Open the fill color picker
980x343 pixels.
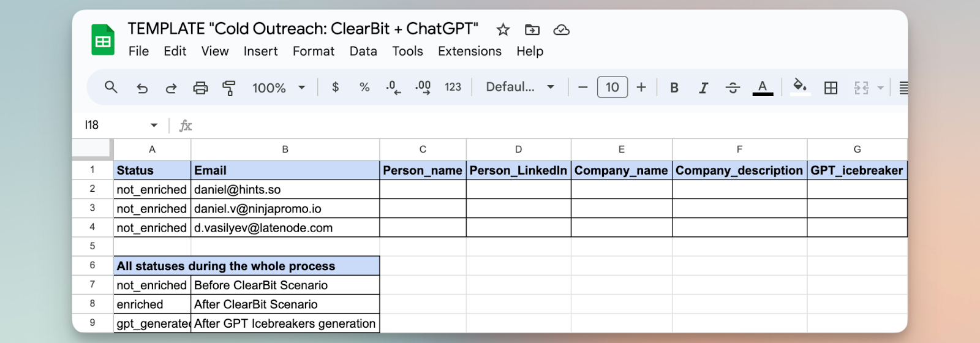(799, 86)
